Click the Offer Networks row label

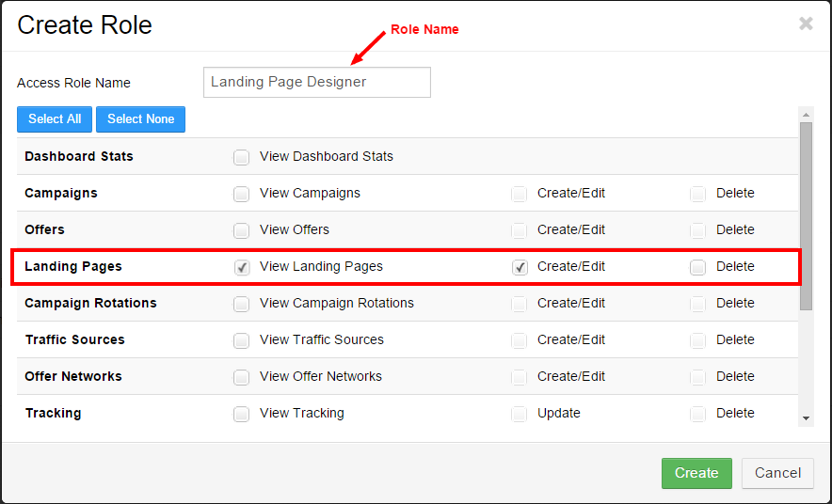tap(73, 376)
